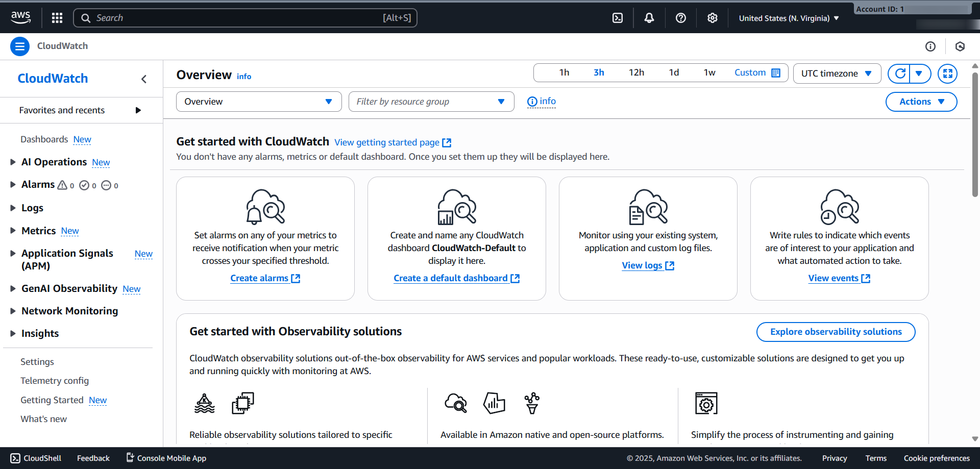
Task: Click the vertical page scrollbar
Action: click(975, 134)
